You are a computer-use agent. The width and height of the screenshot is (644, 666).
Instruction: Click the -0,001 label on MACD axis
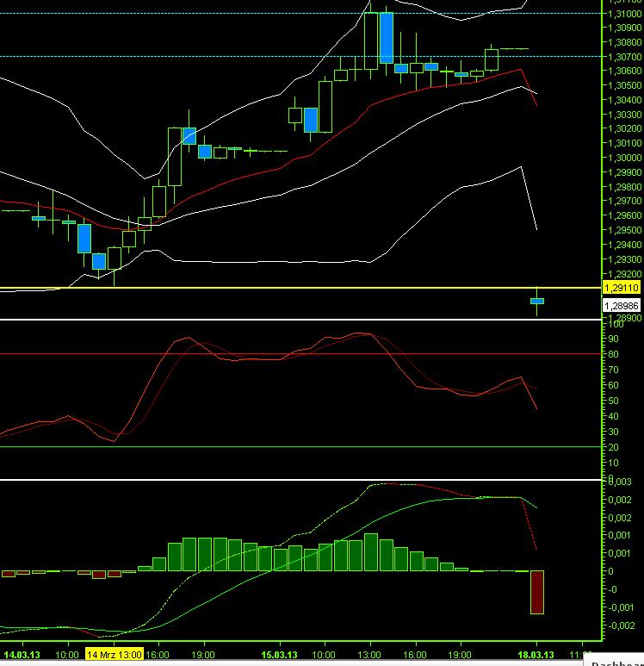pos(621,607)
